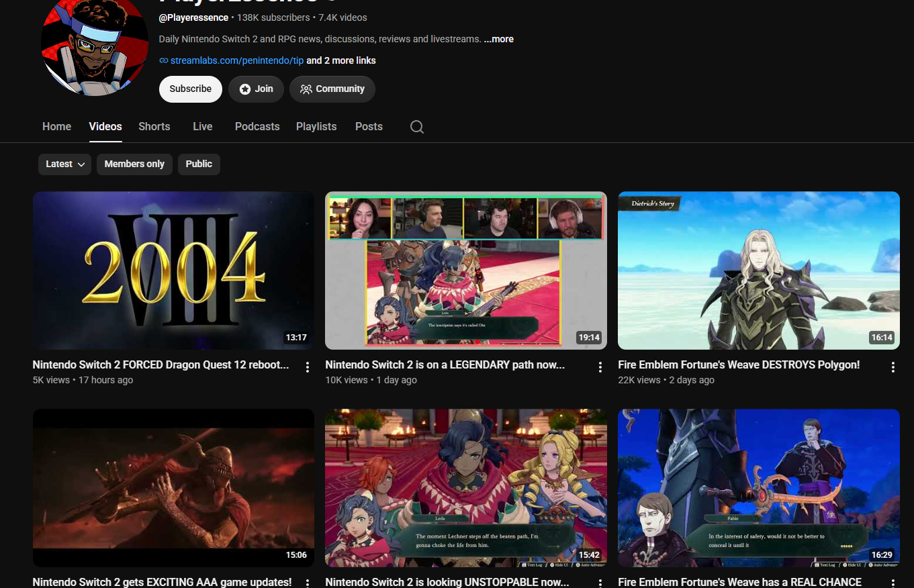The height and width of the screenshot is (588, 914).
Task: Click the "10K views • 1 day ago" text
Action: (371, 380)
